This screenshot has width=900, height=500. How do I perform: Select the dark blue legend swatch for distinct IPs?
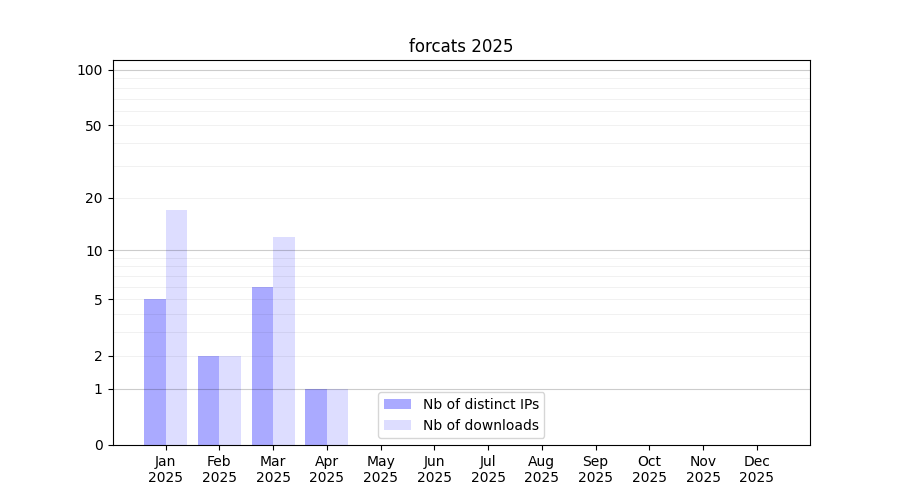[x=397, y=404]
